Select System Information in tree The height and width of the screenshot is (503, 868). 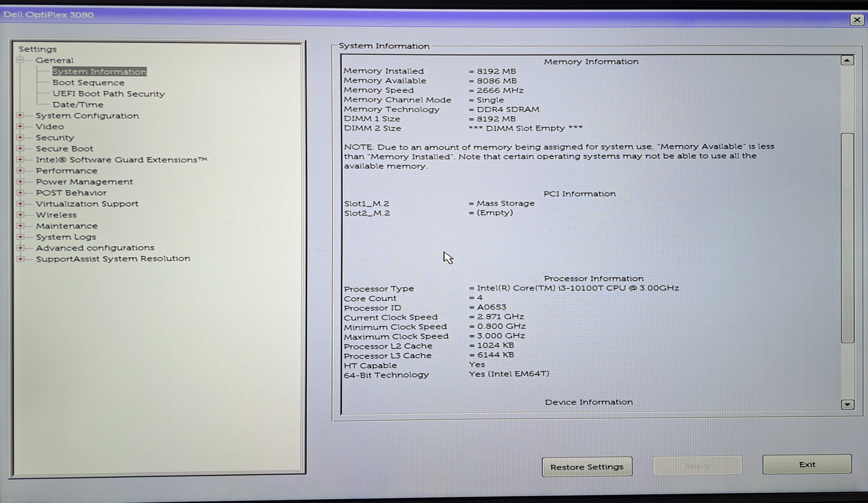[x=99, y=72]
